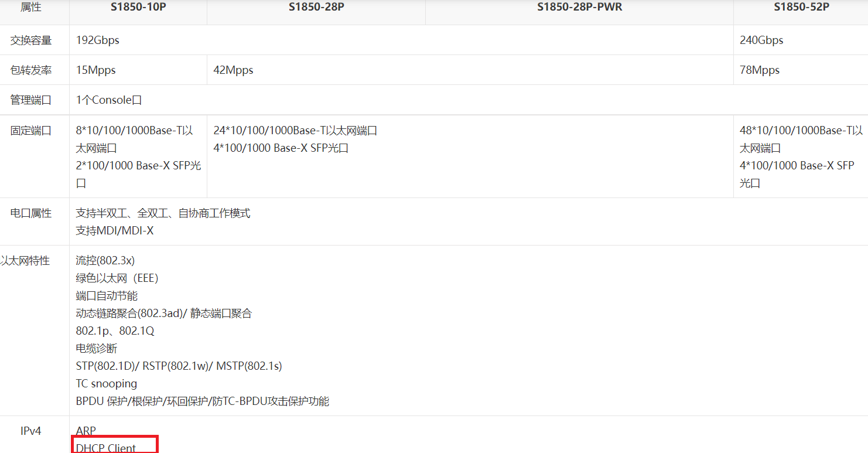868x453 pixels.
Task: Click the 电口属性 row label
Action: (31, 213)
